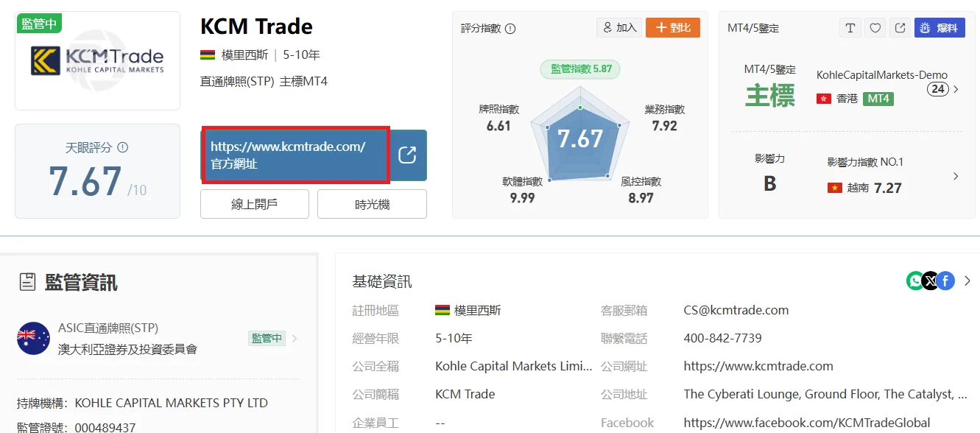Click the license number 000489437
The width and height of the screenshot is (980, 433).
(x=105, y=427)
